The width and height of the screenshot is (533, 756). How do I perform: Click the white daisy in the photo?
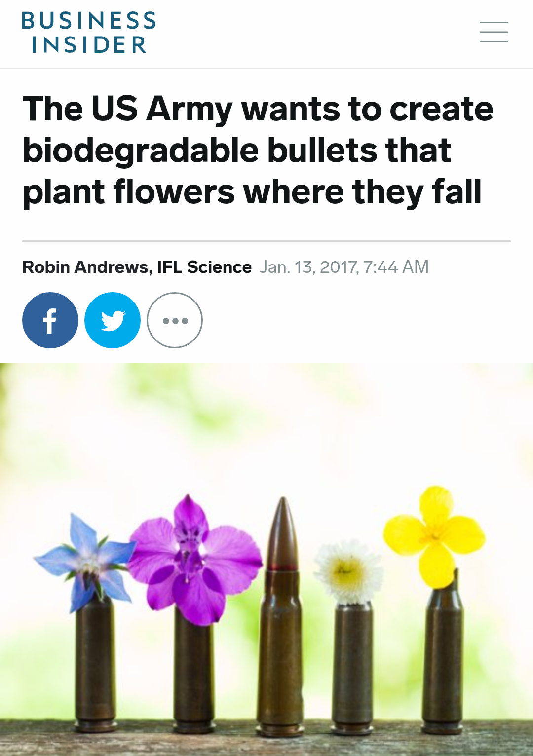tap(349, 572)
